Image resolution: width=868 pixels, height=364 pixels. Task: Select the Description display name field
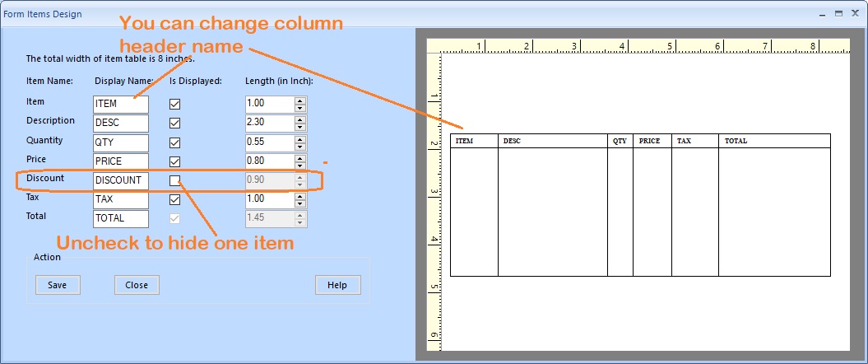point(120,124)
